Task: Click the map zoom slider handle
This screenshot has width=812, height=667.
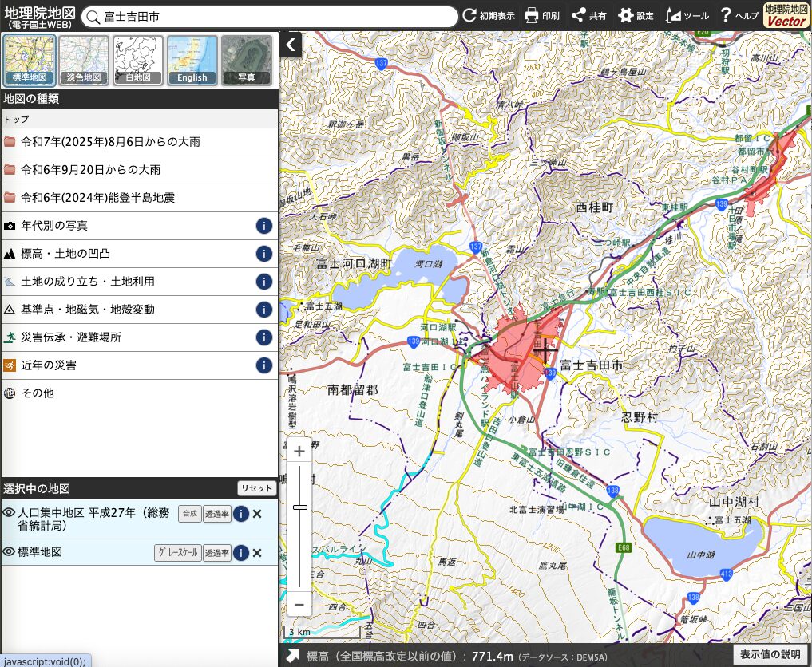Action: tap(299, 507)
